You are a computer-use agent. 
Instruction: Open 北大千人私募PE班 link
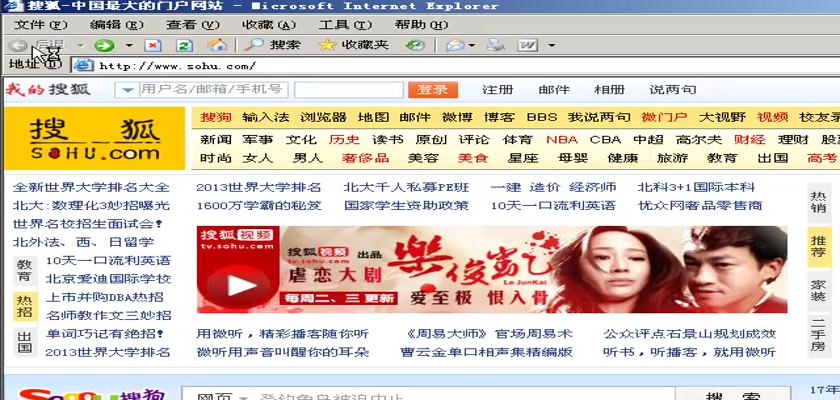tap(406, 187)
